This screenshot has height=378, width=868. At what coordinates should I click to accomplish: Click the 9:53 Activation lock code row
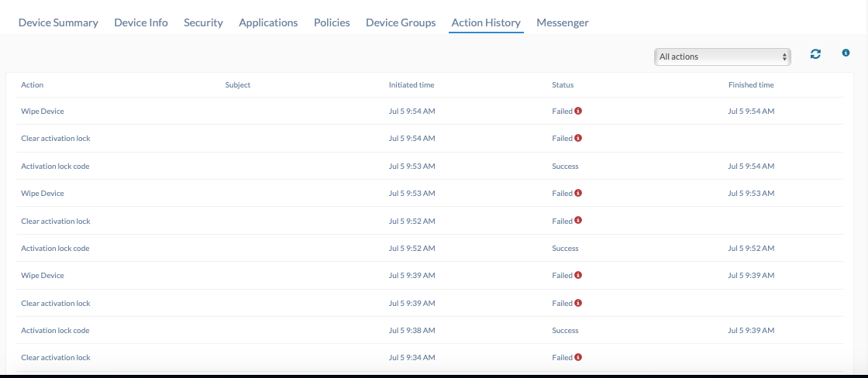(x=429, y=166)
